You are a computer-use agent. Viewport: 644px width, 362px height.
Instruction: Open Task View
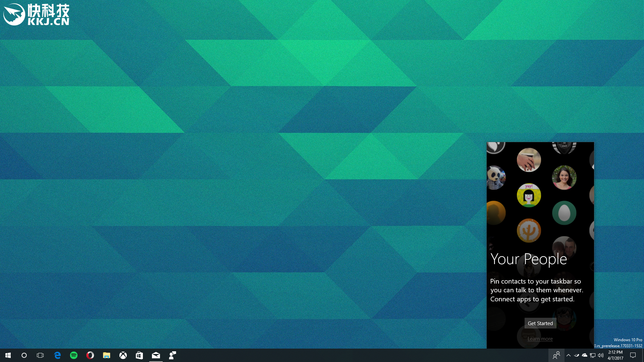point(40,355)
